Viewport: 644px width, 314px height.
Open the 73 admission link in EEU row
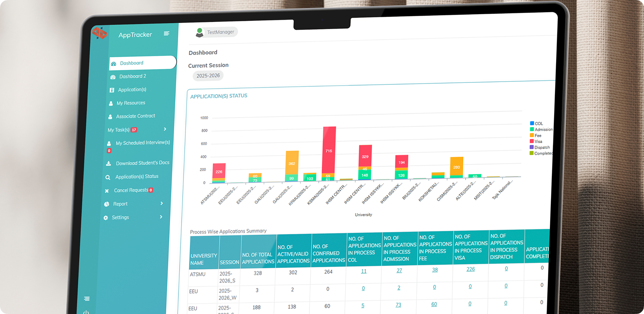click(x=398, y=305)
